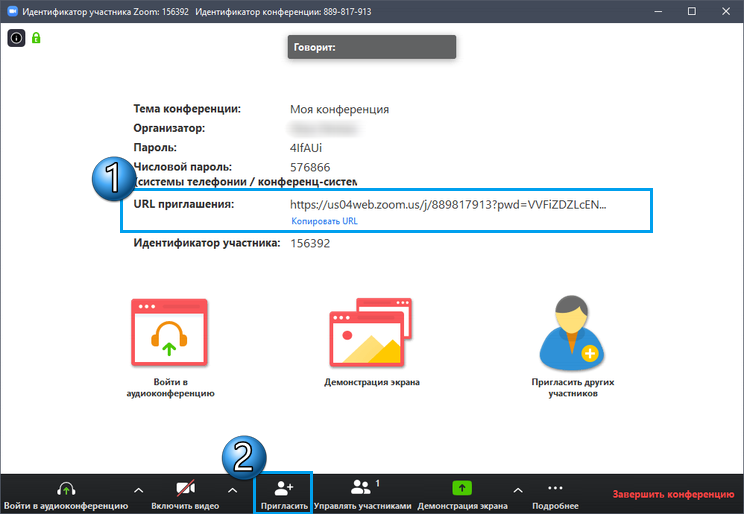The height and width of the screenshot is (514, 744).
Task: Open the More options menu
Action: tap(555, 495)
